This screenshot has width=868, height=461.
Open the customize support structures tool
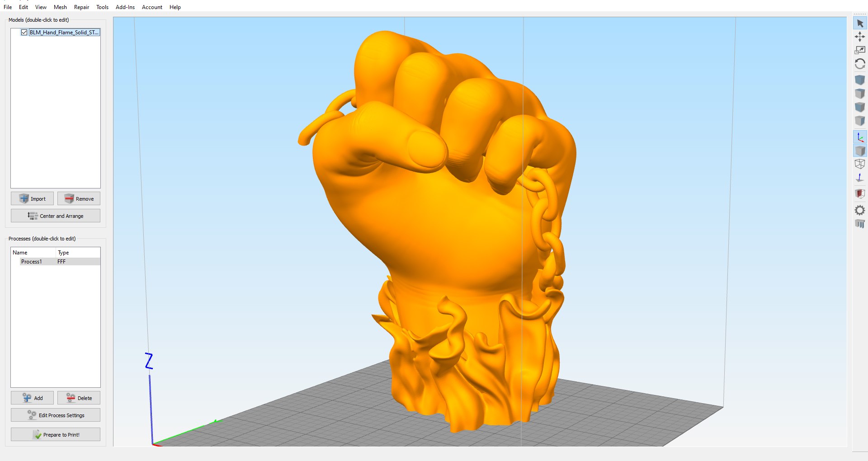[x=860, y=224]
